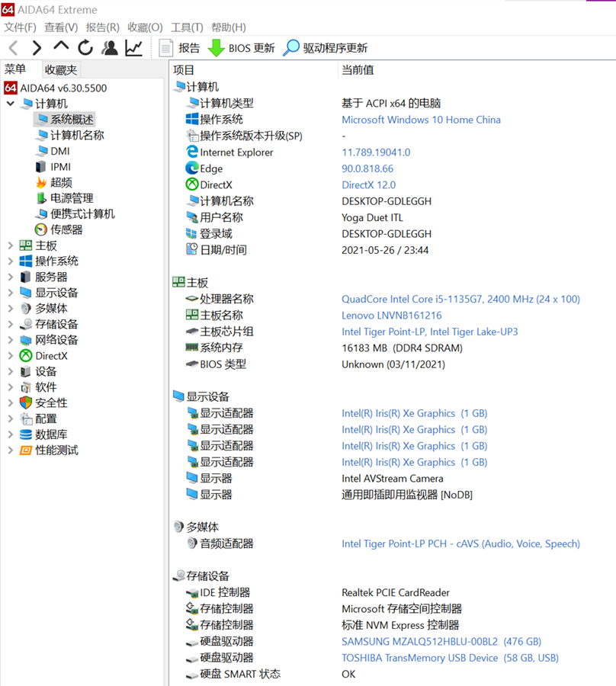Click the 传感器 gauge icon
This screenshot has height=686, width=616.
pyautogui.click(x=40, y=229)
